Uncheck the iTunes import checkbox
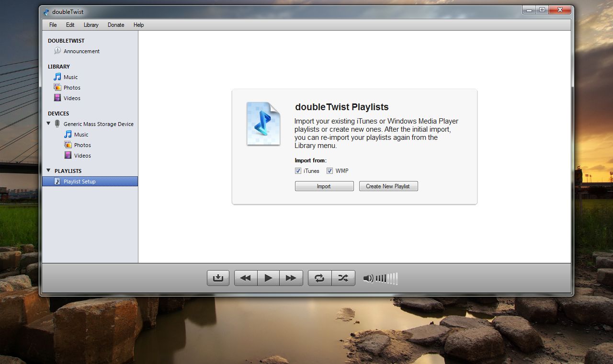613x364 pixels. tap(298, 171)
